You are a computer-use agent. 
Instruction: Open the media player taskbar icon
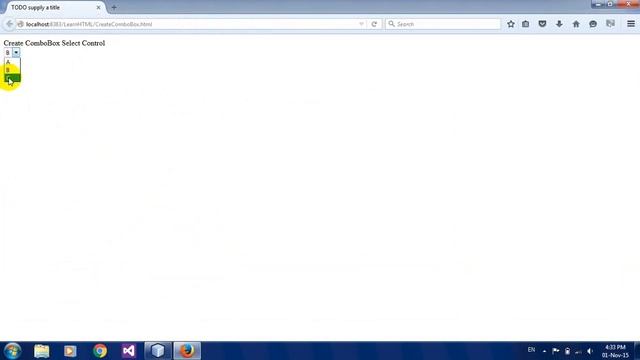click(70, 351)
